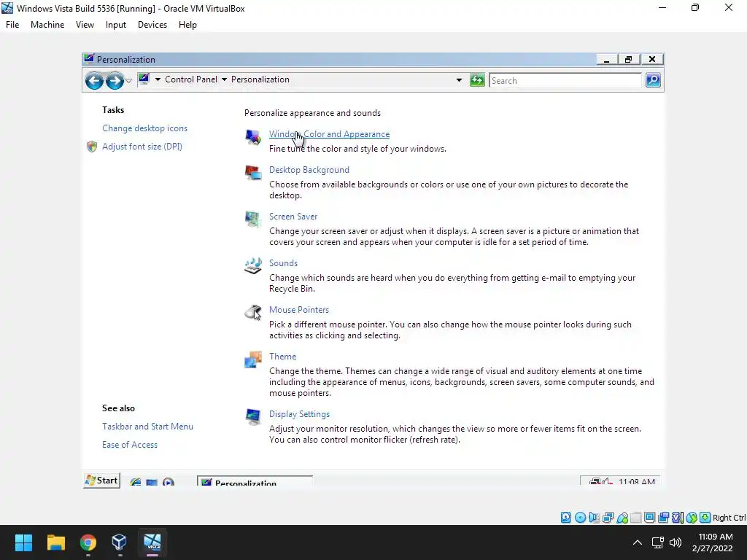The width and height of the screenshot is (747, 560).
Task: Click the Sounds musical notes icon
Action: 253,265
